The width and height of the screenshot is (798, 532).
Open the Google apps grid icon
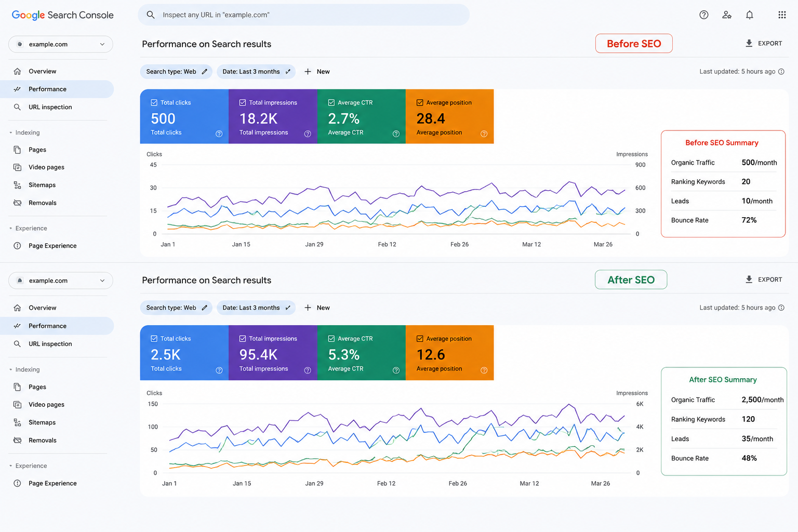click(782, 15)
